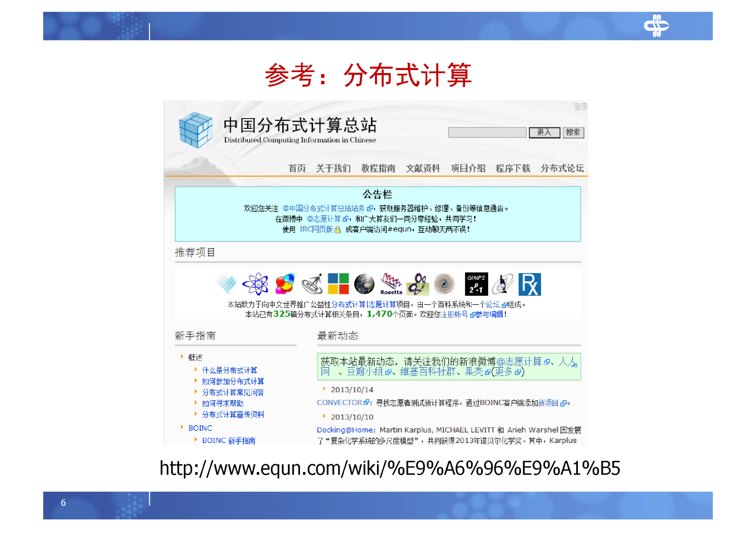
Task: Switch to the 项目介绍 tab
Action: tap(468, 169)
